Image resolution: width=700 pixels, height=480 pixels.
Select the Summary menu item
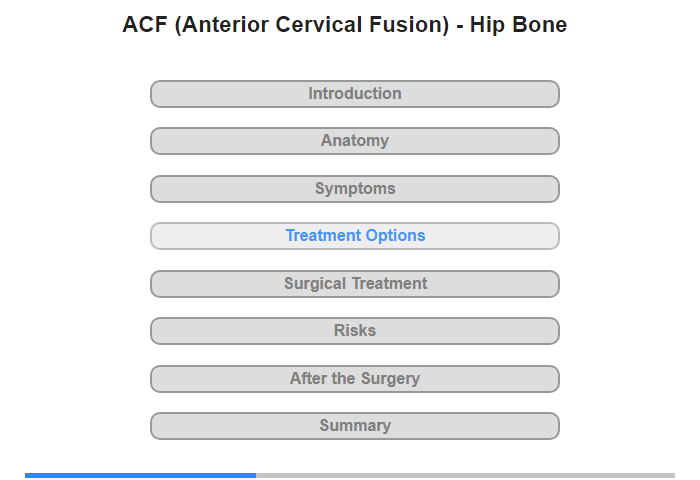tap(354, 426)
